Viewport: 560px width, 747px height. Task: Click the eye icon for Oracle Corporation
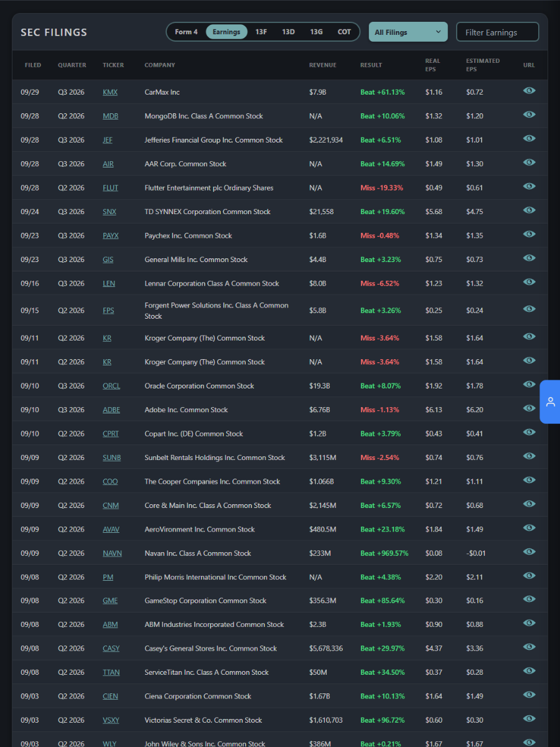529,385
